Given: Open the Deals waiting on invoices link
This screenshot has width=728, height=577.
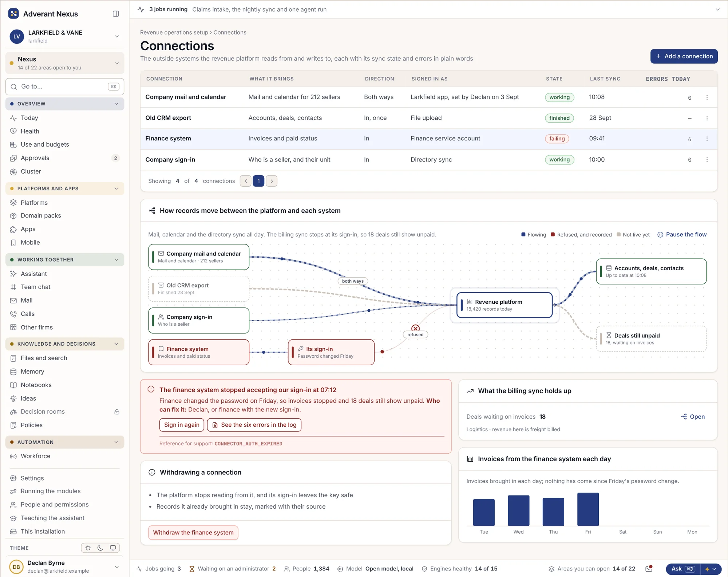Looking at the screenshot, I should 693,417.
